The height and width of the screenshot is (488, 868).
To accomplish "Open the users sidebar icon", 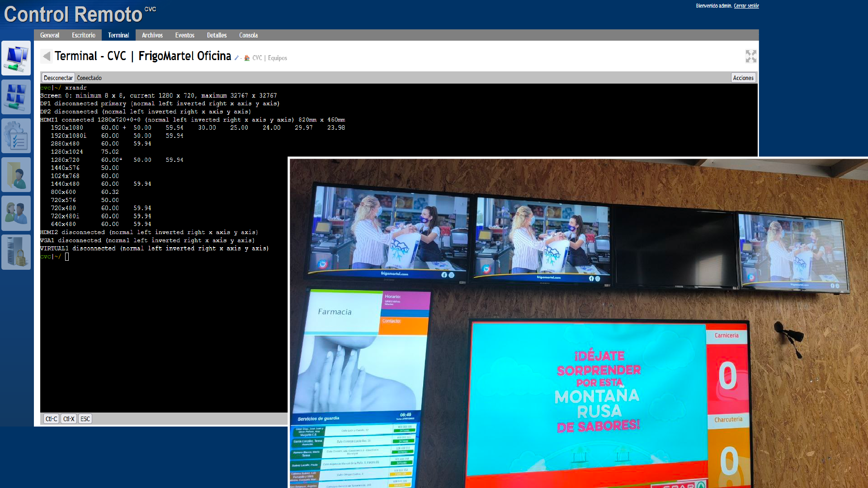I will click(16, 213).
